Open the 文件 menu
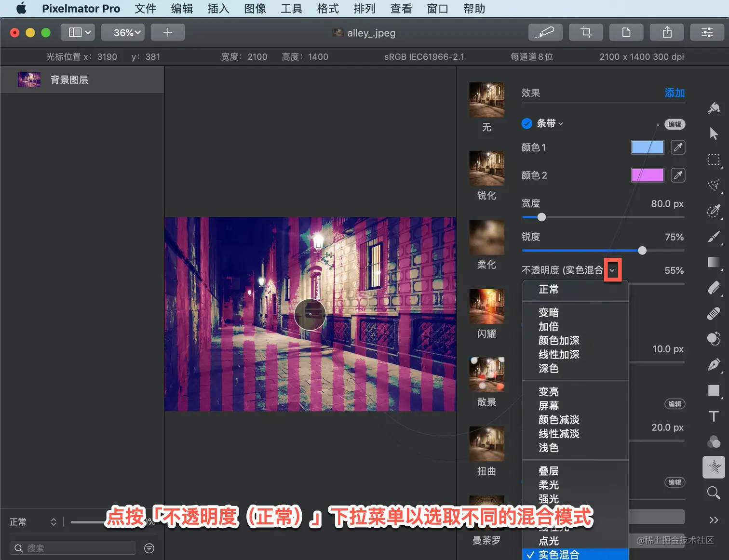 click(x=145, y=9)
